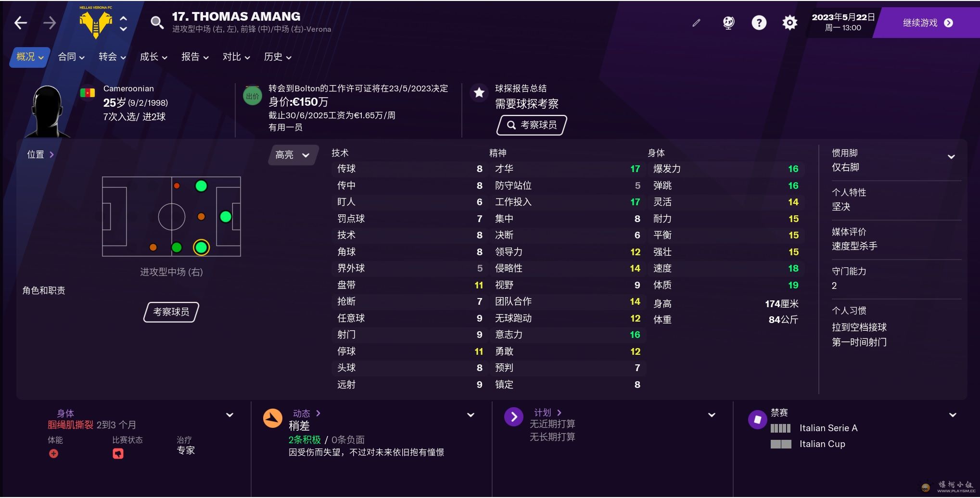Screen dimensions: 980x498
Task: Click the back arrow navigation icon
Action: (x=21, y=23)
